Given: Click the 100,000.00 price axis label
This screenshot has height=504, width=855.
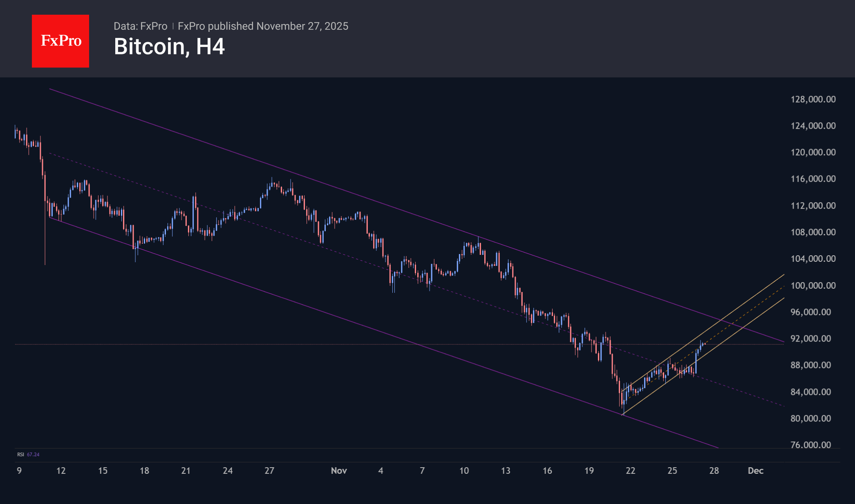Looking at the screenshot, I should click(x=813, y=285).
